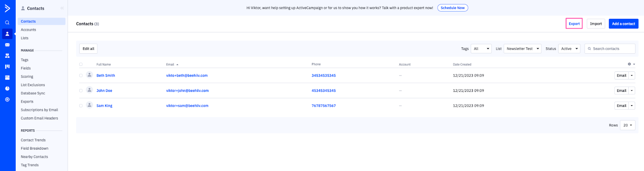This screenshot has height=171, width=644.
Task: Check the Sam King row checkbox
Action: pos(81,106)
